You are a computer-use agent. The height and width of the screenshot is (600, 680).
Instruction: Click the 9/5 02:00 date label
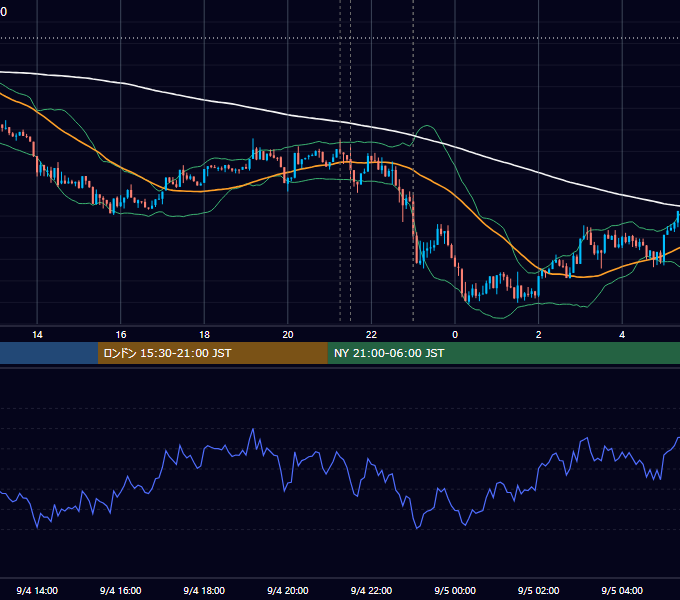539,590
